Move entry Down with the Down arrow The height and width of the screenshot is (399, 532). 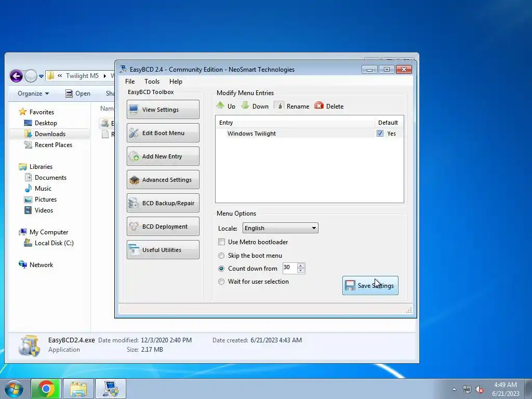click(x=255, y=106)
